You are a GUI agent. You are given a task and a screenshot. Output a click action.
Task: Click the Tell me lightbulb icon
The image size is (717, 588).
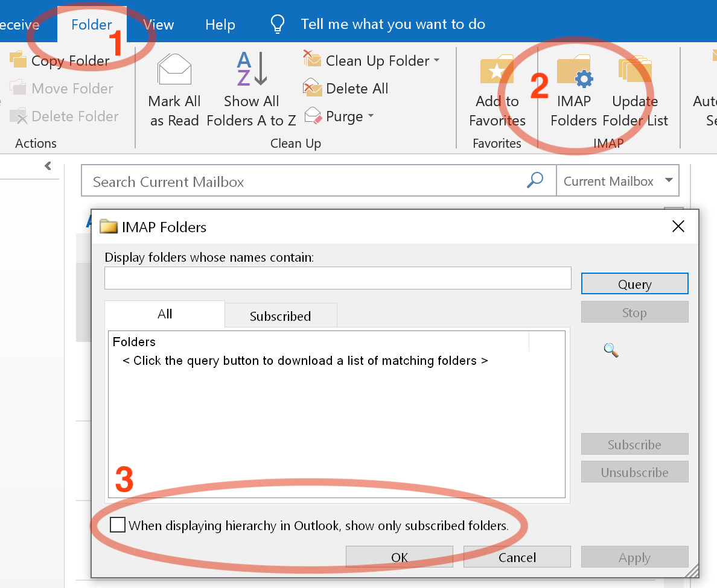point(277,24)
